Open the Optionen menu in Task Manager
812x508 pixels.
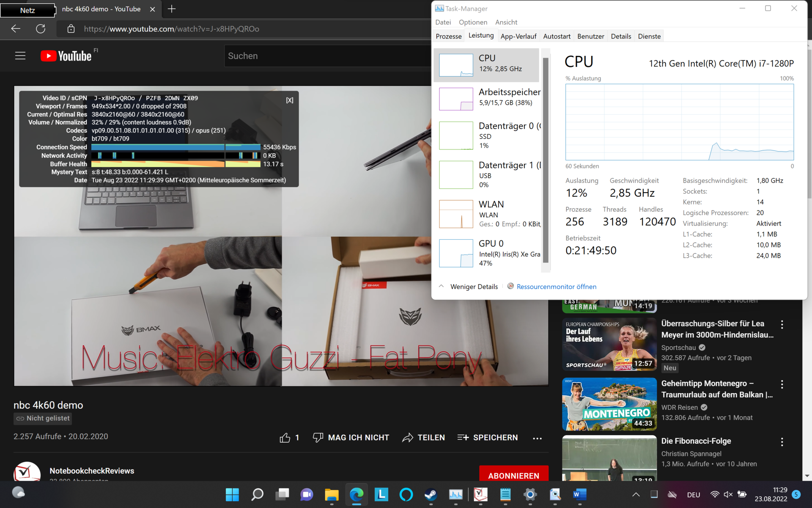pyautogui.click(x=473, y=22)
